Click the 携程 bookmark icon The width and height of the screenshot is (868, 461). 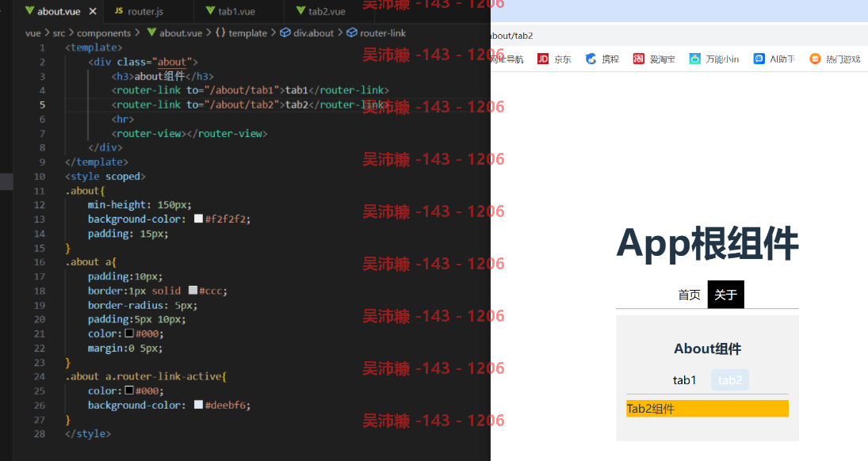point(591,59)
